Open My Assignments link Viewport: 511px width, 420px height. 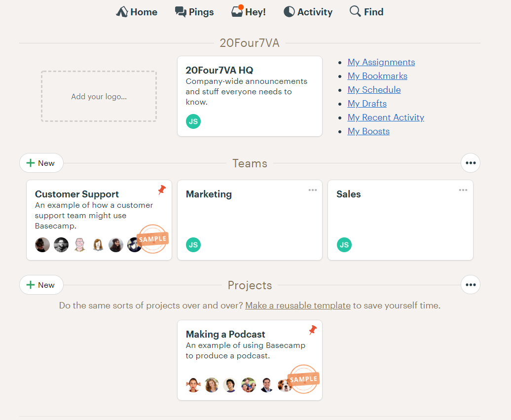[381, 62]
